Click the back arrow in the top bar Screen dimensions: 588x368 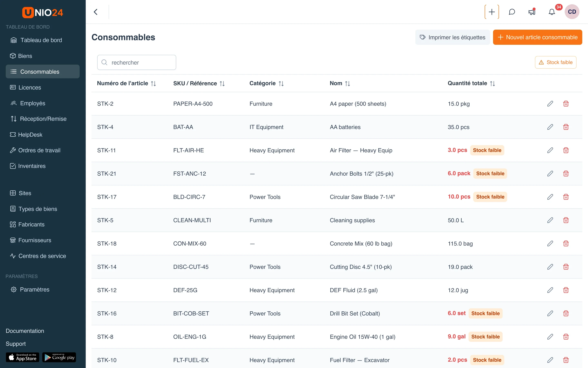click(96, 12)
